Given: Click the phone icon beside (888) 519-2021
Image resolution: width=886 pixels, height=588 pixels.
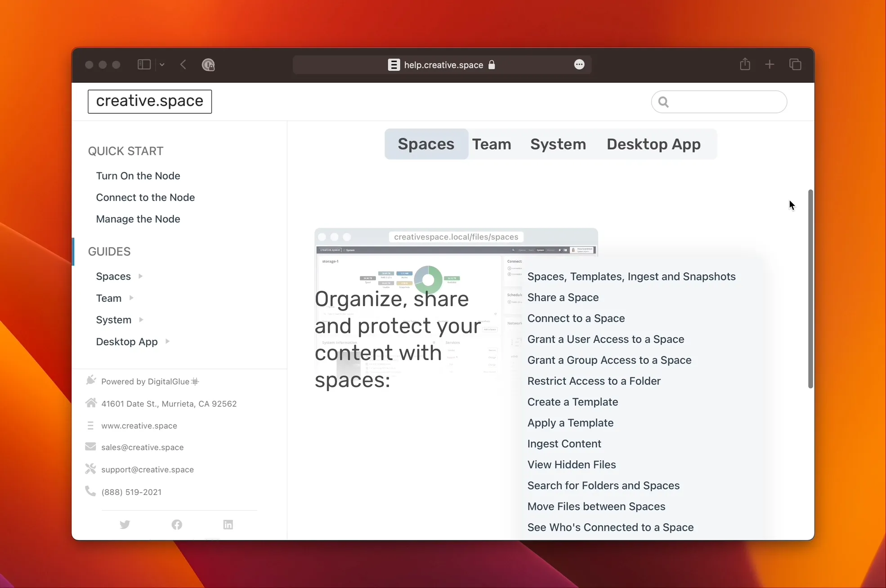Looking at the screenshot, I should click(x=90, y=491).
